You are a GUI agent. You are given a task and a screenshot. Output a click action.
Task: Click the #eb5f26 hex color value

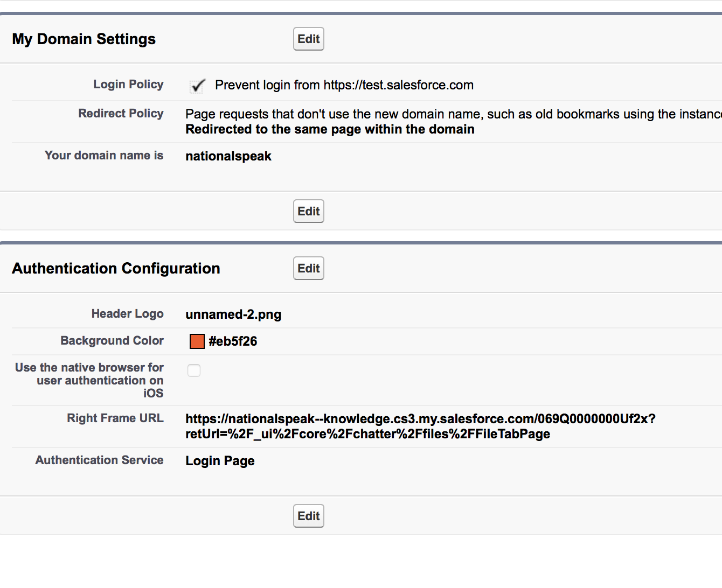pos(233,341)
